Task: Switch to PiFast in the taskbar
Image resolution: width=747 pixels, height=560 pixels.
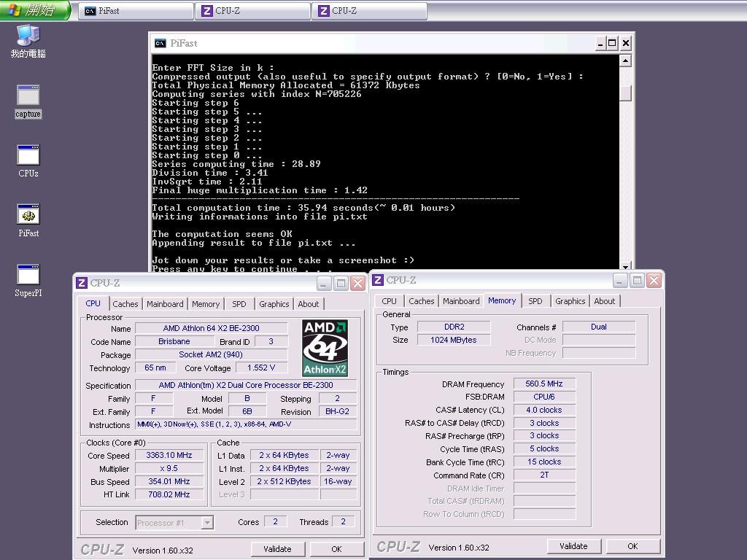Action: pos(136,11)
